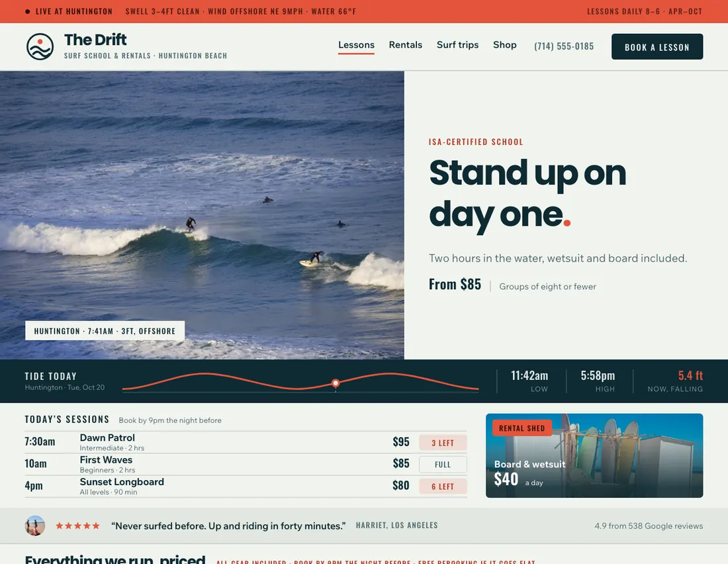Screen dimensions: 728x564
Task: Select the $95 price for Dawn Patrol
Action: coord(401,442)
